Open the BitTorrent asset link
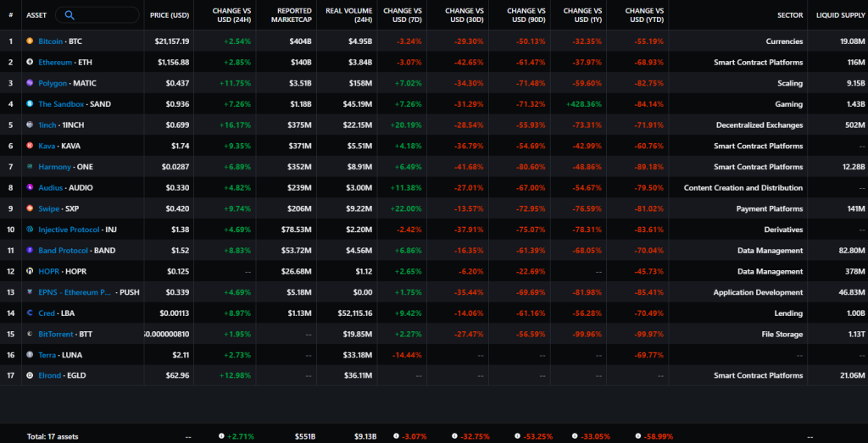The image size is (868, 443). pos(56,334)
